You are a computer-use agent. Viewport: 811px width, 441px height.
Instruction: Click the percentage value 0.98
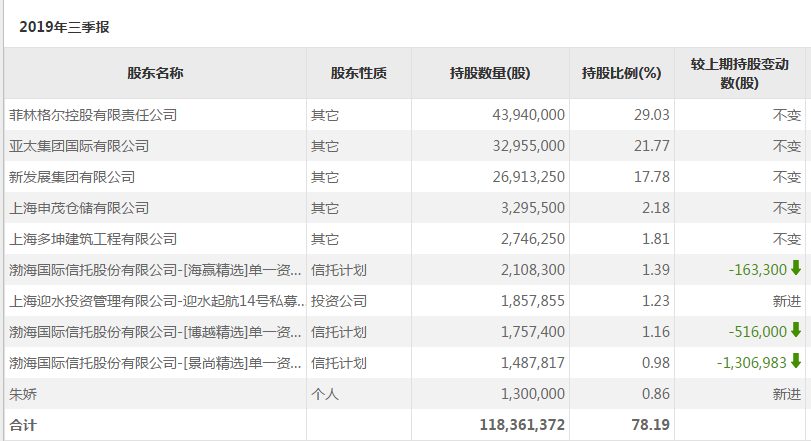656,363
